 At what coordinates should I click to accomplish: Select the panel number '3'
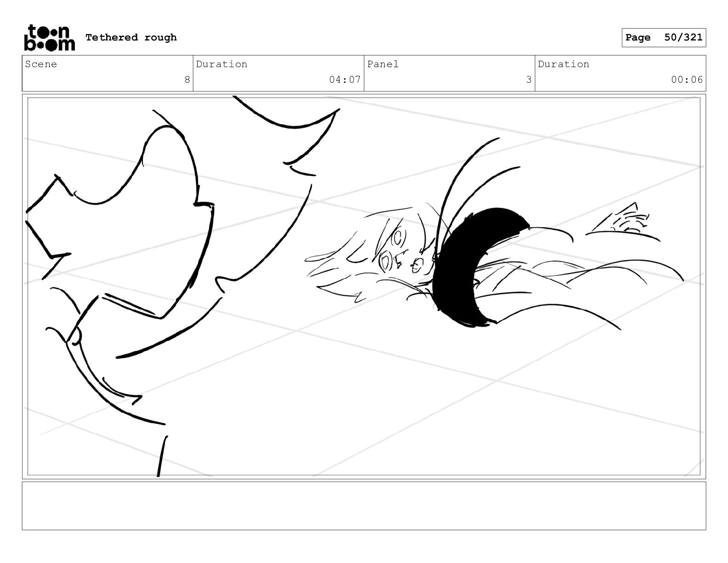pos(529,80)
